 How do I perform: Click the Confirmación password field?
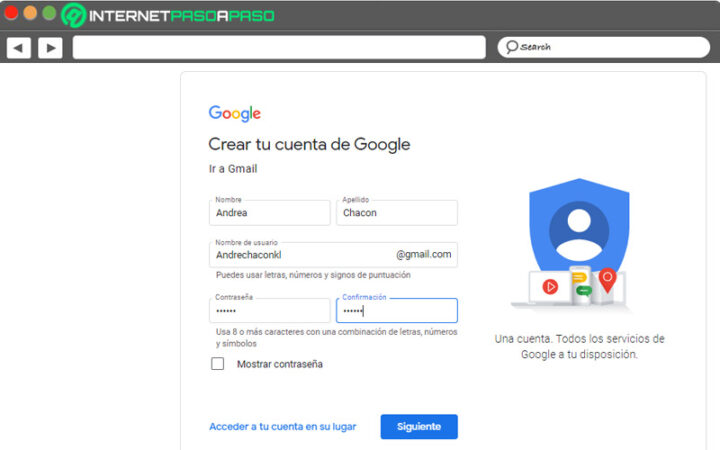tap(397, 310)
